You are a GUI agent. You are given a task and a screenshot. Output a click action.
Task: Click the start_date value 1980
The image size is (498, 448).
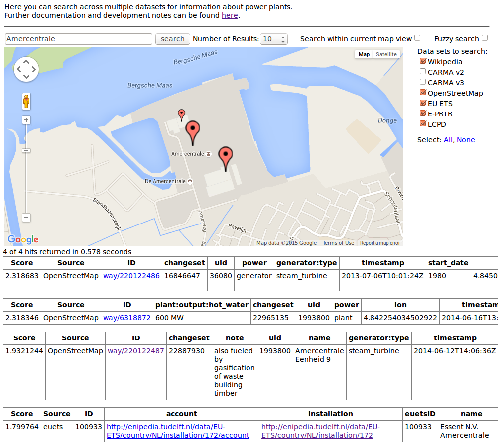point(437,276)
